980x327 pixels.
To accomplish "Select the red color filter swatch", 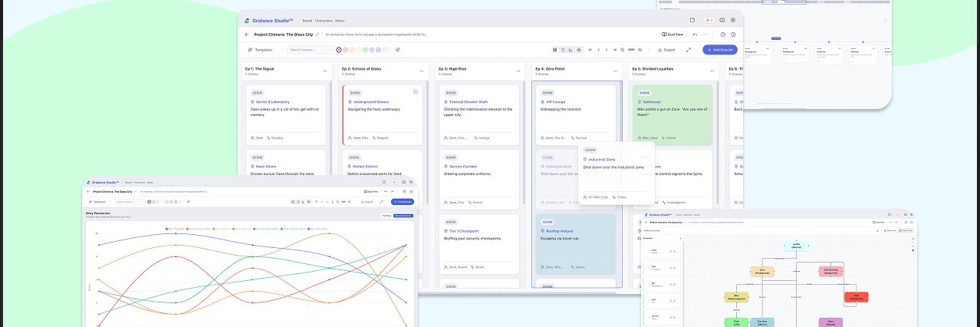I will point(346,50).
